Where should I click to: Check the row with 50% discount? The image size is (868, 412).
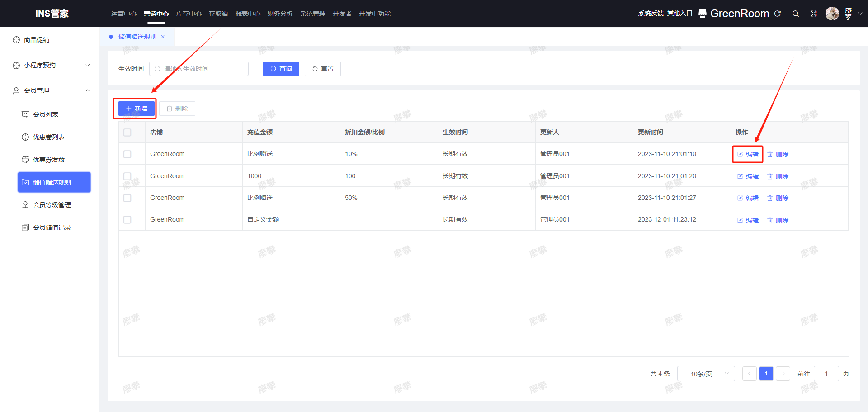coord(127,198)
